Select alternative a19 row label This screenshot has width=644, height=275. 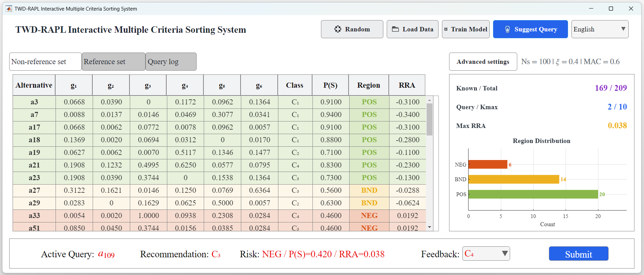pos(34,153)
